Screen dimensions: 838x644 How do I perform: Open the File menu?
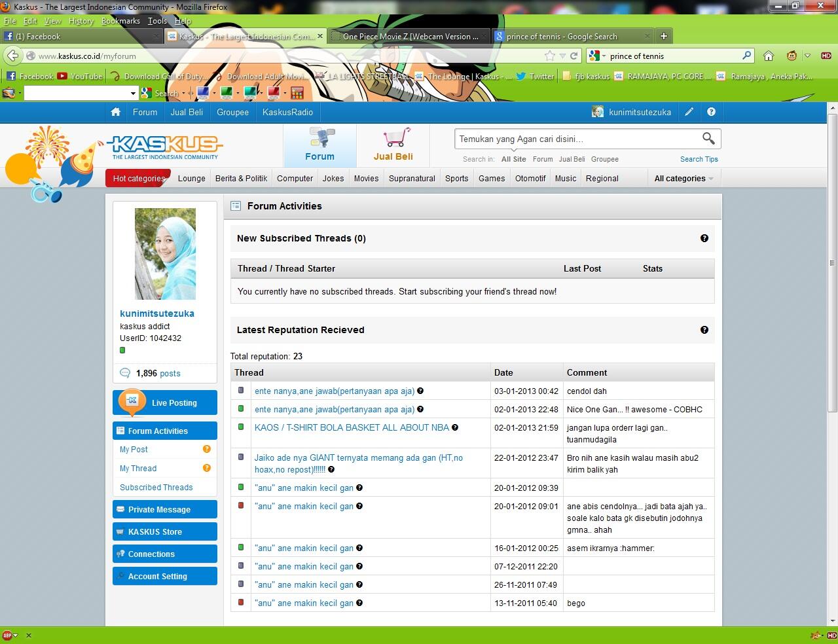(10, 21)
